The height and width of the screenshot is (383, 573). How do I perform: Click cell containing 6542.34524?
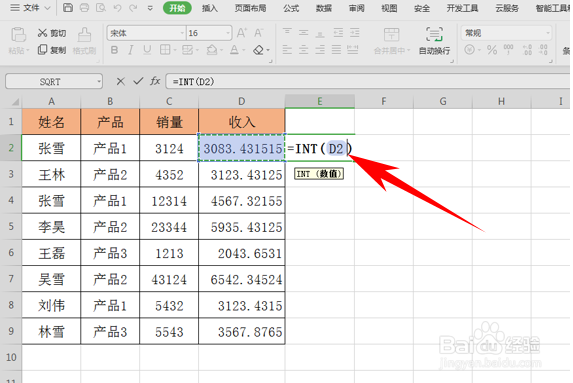pos(242,279)
